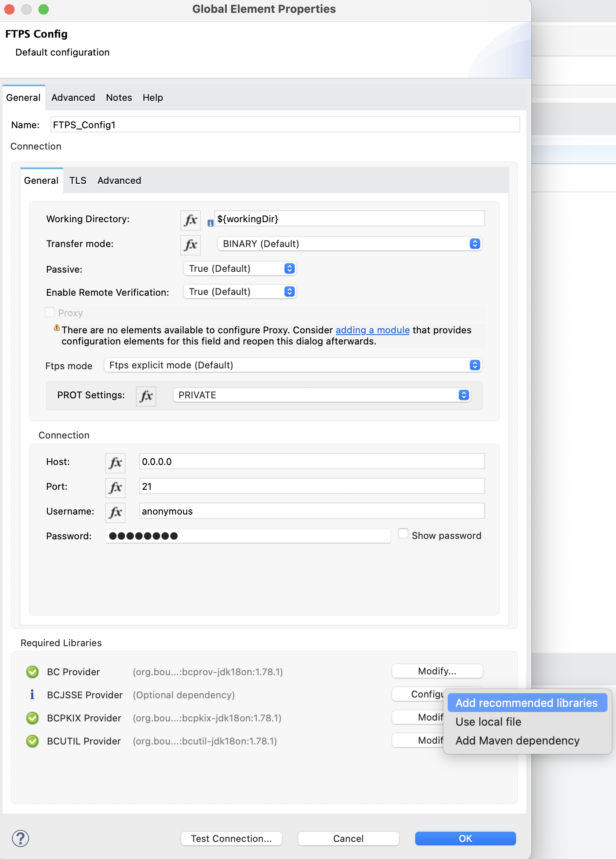The image size is (616, 859).
Task: Change the PROT Settings dropdown value
Action: coord(321,395)
